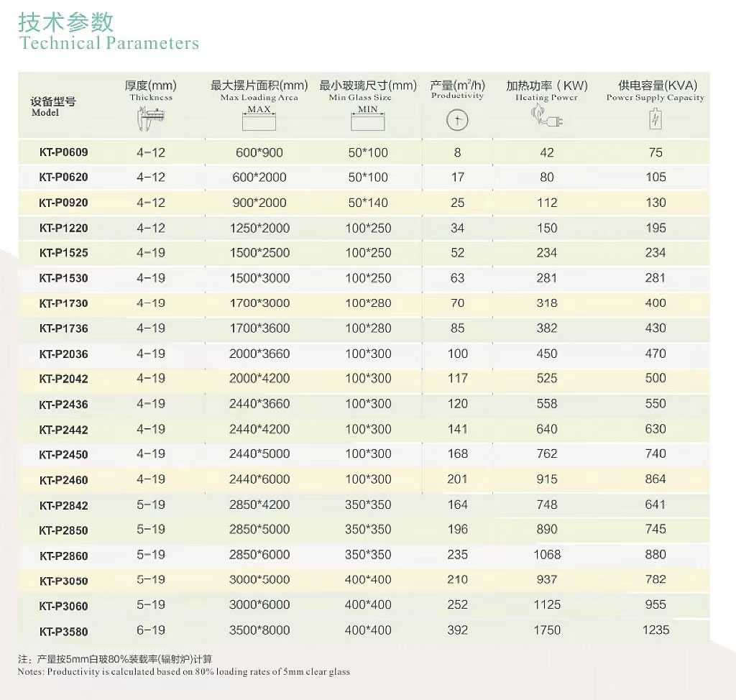
Task: Click power supply capacity value '1235'
Action: click(x=655, y=630)
